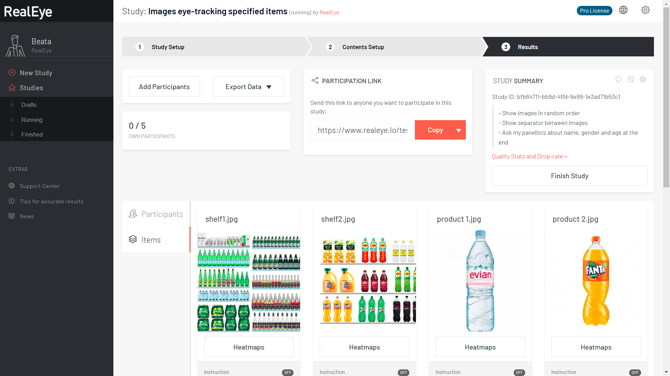Viewport: 670px width, 376px height.
Task: Click the participation link URL field
Action: [x=362, y=130]
